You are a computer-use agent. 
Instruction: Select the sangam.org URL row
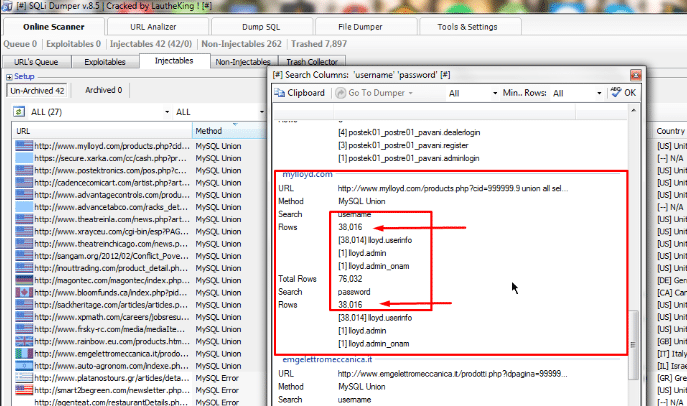(x=112, y=256)
